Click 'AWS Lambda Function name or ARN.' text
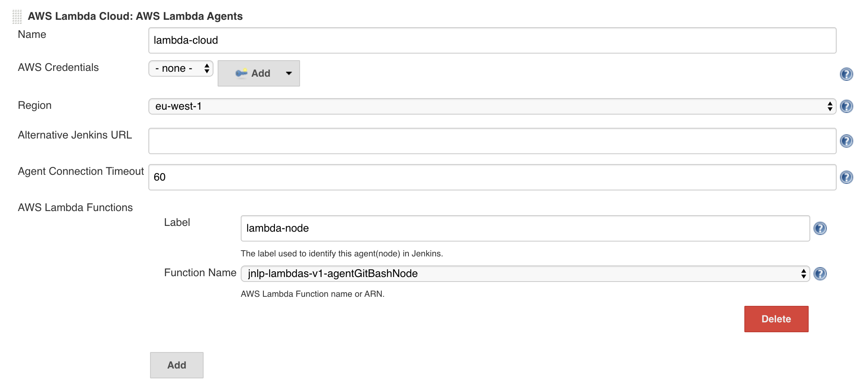 click(x=312, y=294)
